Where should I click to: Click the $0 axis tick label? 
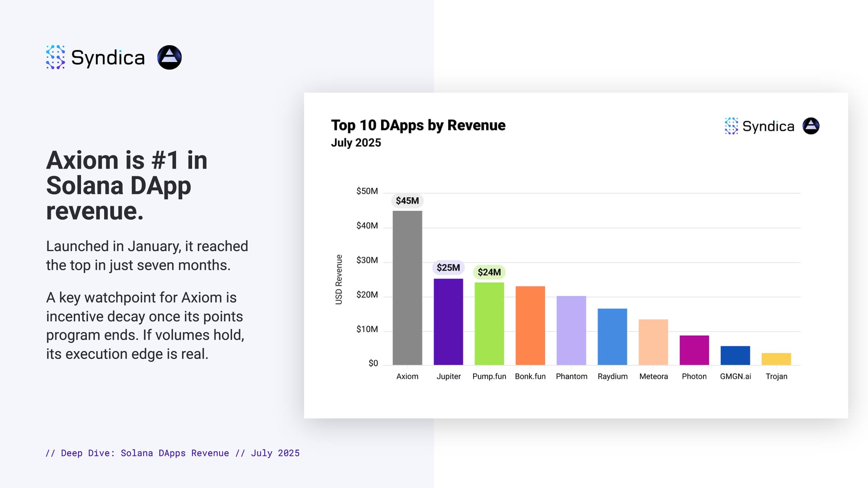373,363
